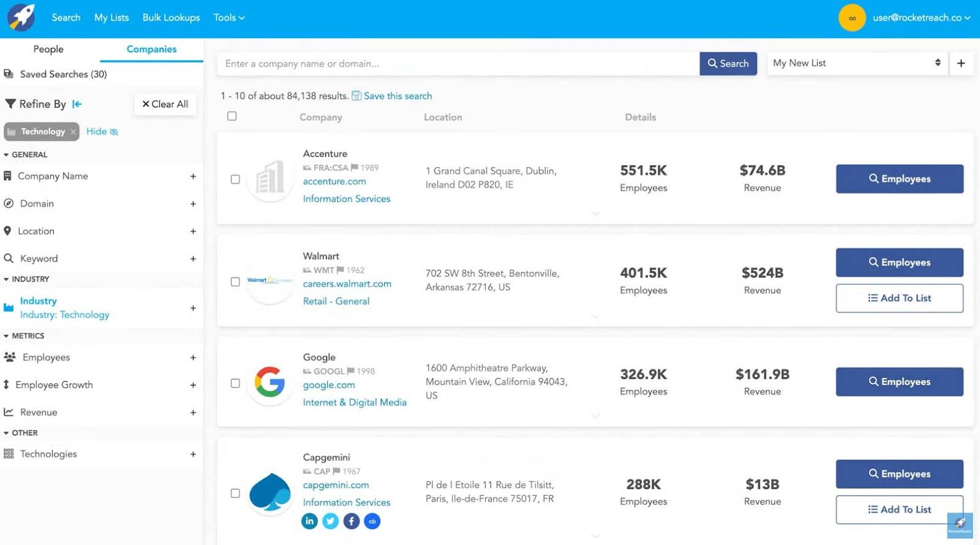Check the Walmart row checkbox
Viewport: 980px width, 545px height.
235,282
